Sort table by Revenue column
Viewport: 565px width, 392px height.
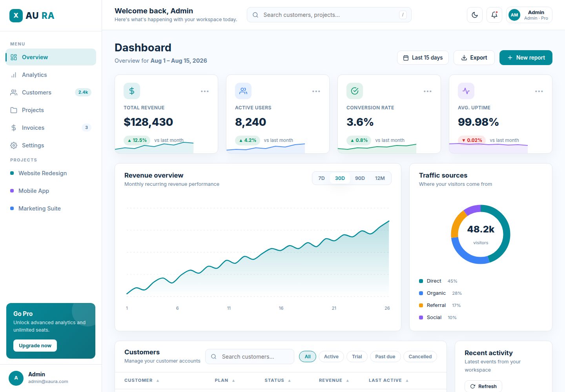[334, 380]
